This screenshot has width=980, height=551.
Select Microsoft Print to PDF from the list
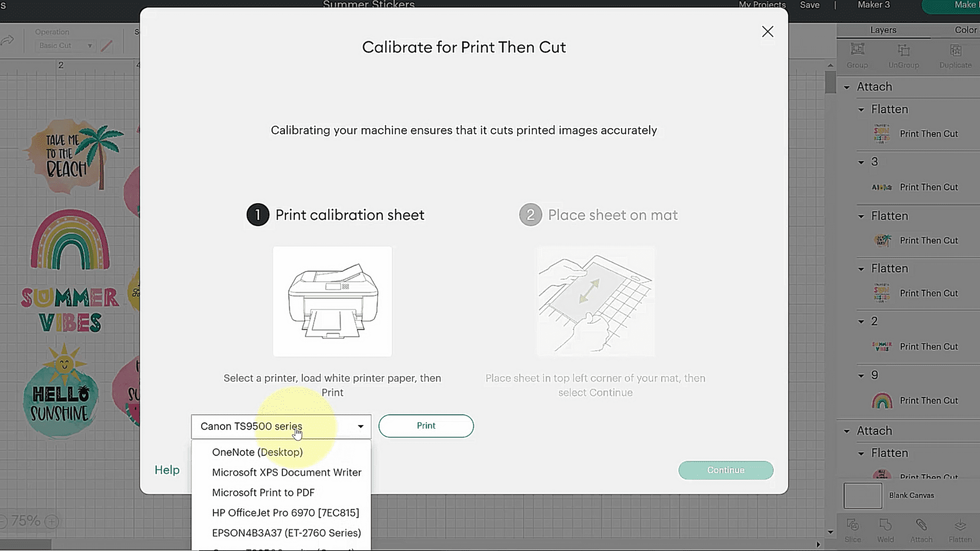coord(263,492)
